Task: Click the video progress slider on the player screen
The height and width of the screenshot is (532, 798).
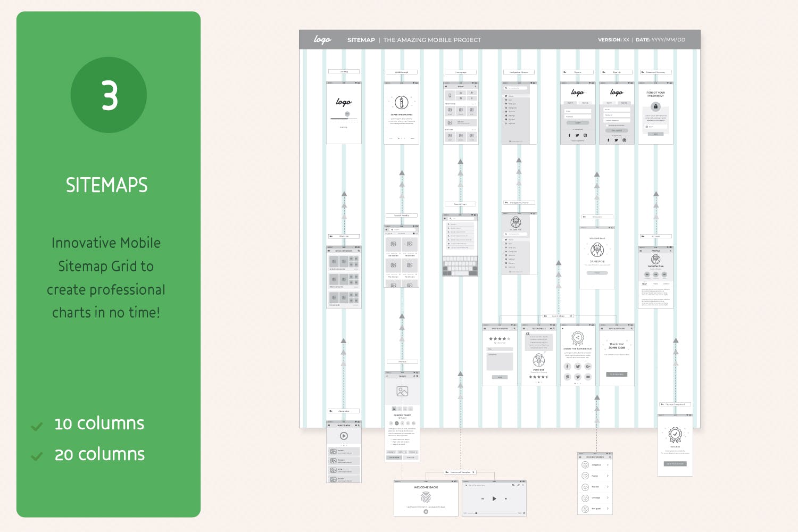Action: (x=476, y=513)
